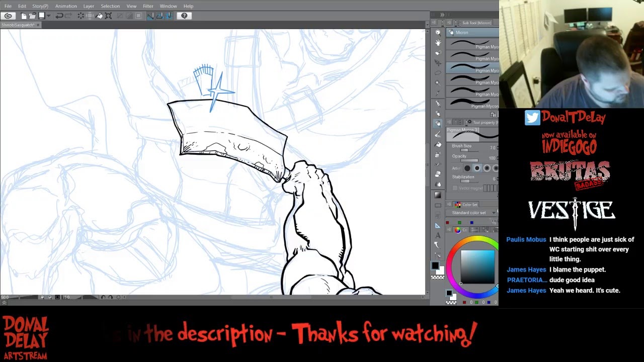Open Clip Studio launcher swirl icon
Image resolution: width=644 pixels, height=362 pixels.
(8, 16)
